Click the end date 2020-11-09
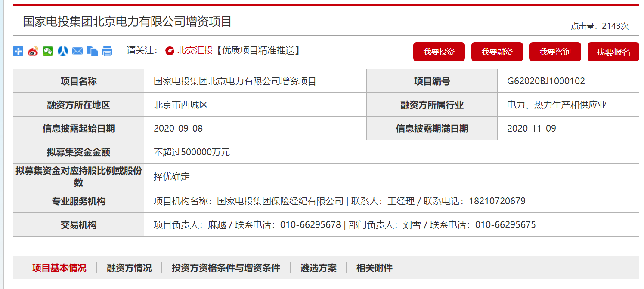 click(x=532, y=128)
